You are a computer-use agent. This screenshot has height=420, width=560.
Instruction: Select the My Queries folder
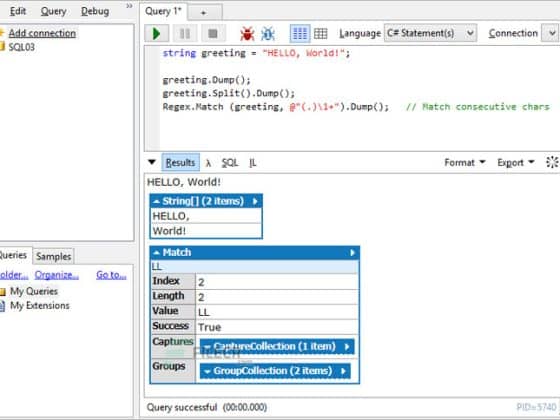(x=34, y=291)
